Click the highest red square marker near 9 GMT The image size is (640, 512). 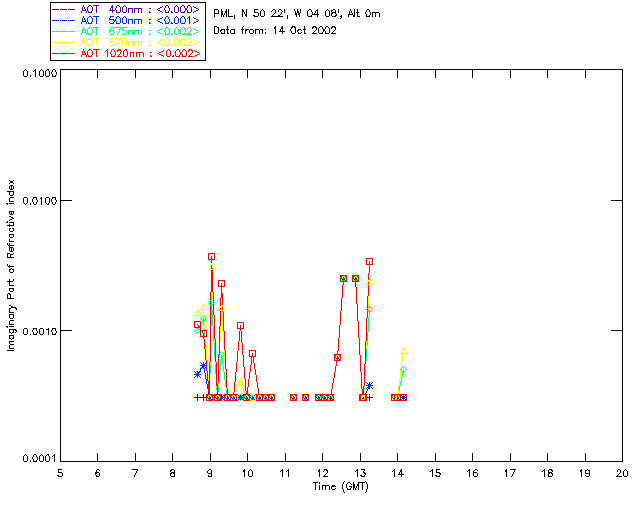[x=211, y=257]
